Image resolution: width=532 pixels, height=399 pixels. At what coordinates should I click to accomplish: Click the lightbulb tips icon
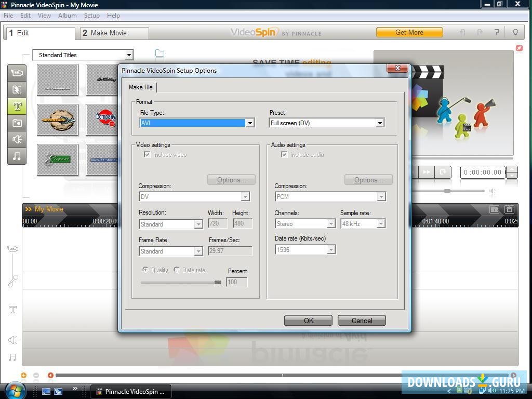pos(515,33)
